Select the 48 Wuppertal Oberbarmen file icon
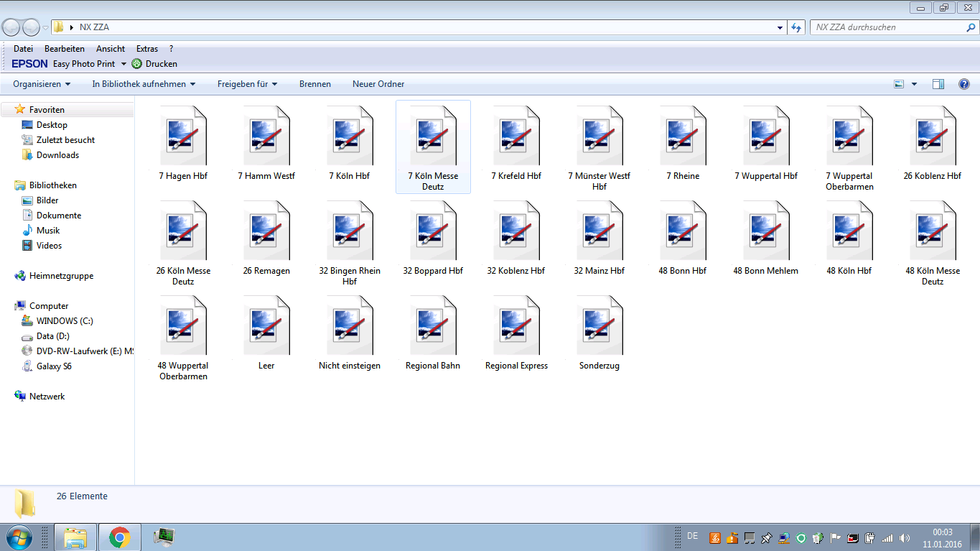Screen dimensions: 980x551 point(183,325)
